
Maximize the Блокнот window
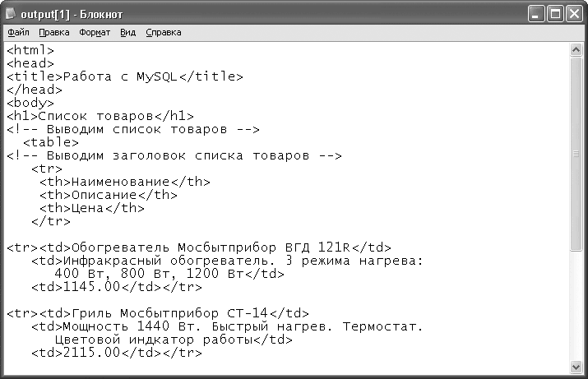pyautogui.click(x=555, y=14)
